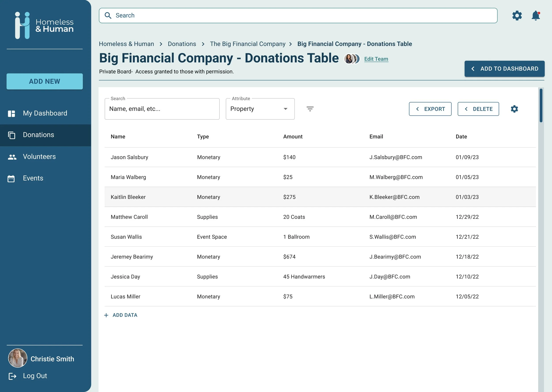Click the magnifier icon in search bar
Image resolution: width=552 pixels, height=392 pixels.
point(108,15)
